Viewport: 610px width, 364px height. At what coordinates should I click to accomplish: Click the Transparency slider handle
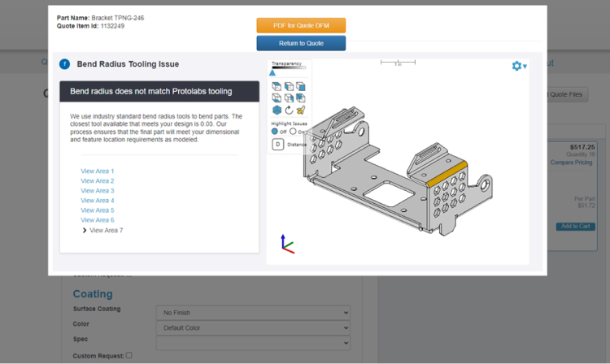[272, 72]
